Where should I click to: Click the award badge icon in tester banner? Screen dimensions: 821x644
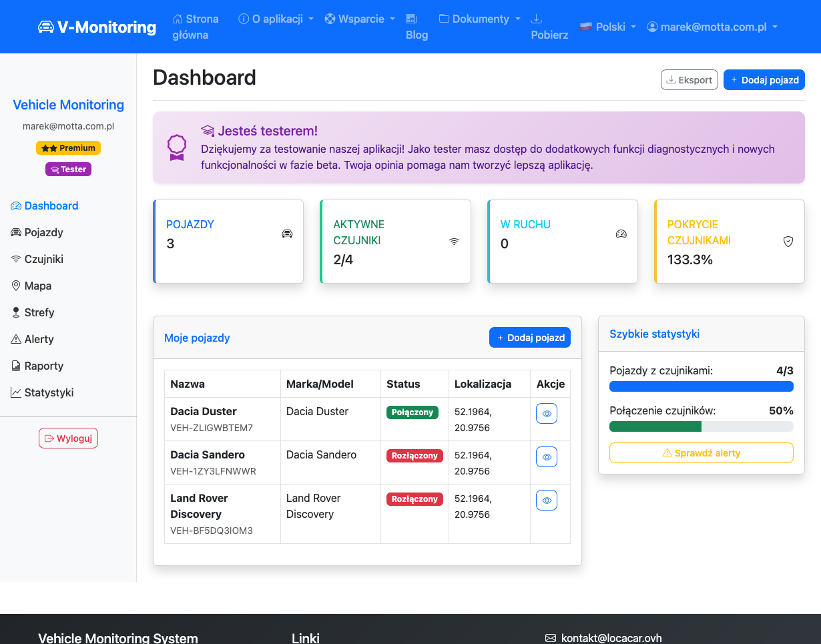[176, 147]
